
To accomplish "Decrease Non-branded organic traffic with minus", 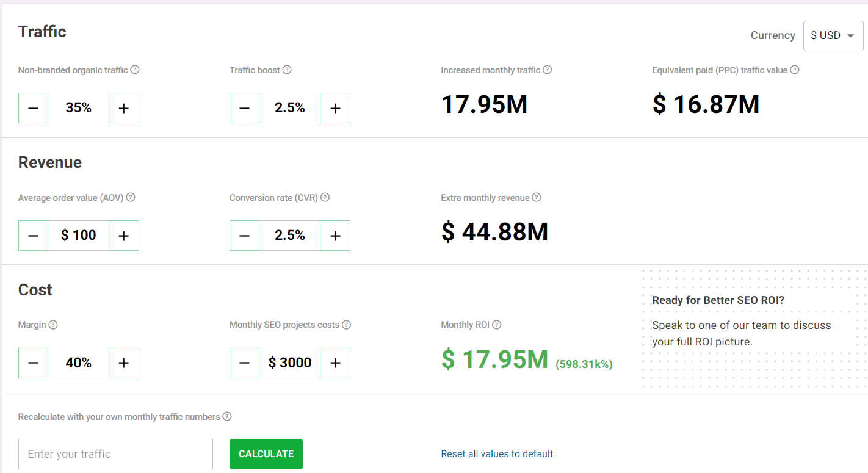I will (x=34, y=108).
